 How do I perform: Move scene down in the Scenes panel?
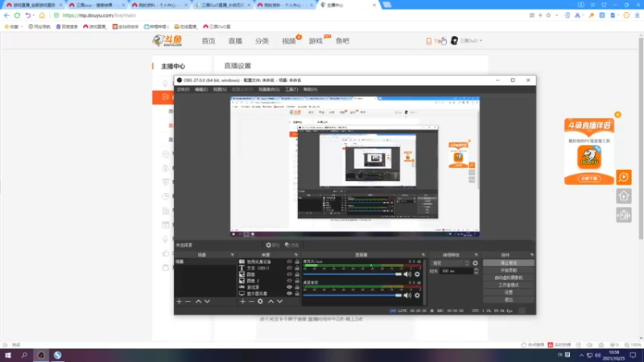(x=208, y=301)
